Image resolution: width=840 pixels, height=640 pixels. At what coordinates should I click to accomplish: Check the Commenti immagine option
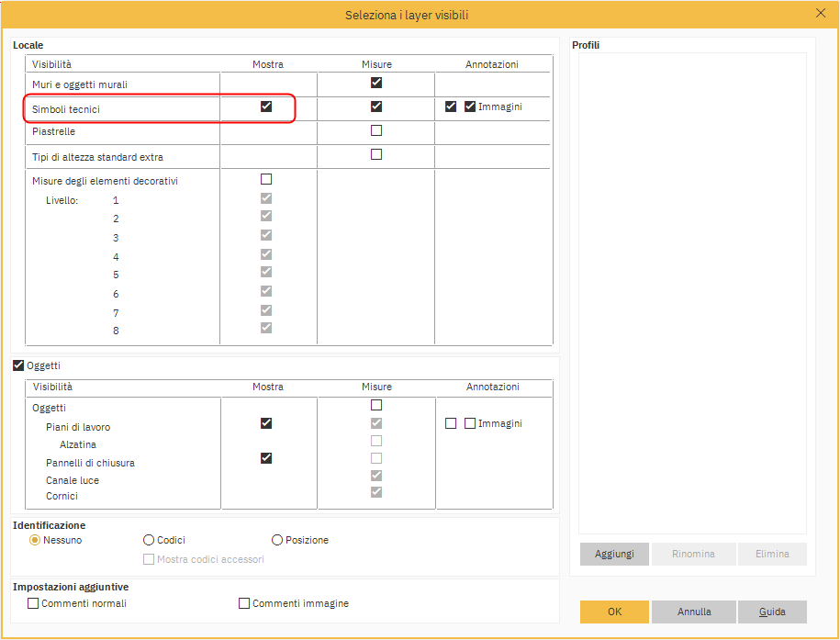pos(244,604)
